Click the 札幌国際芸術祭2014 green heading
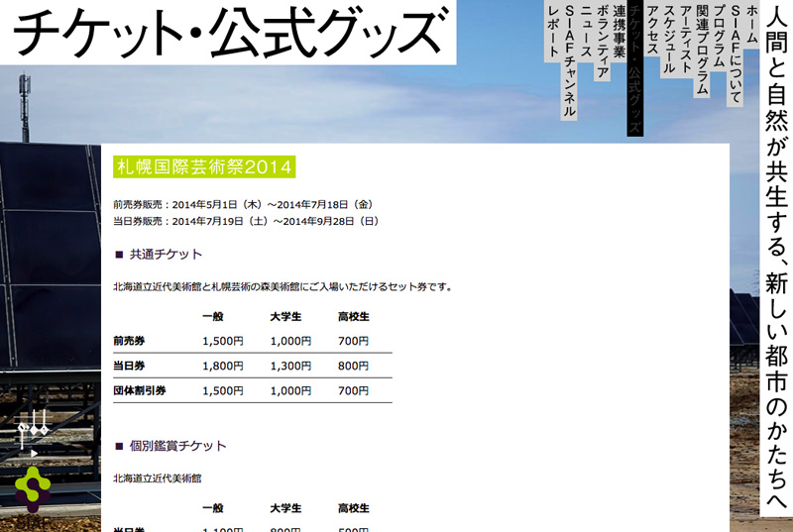The image size is (793, 532). [x=203, y=166]
